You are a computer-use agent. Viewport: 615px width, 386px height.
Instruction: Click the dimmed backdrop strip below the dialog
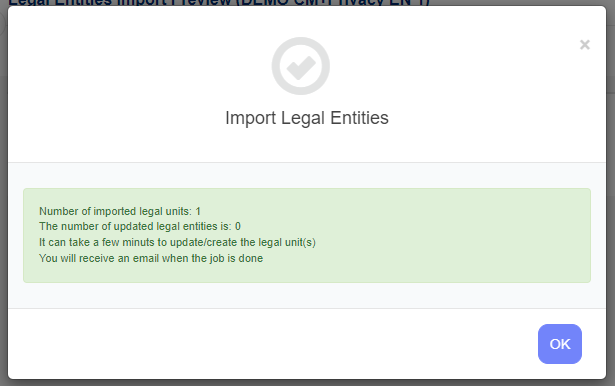click(308, 383)
